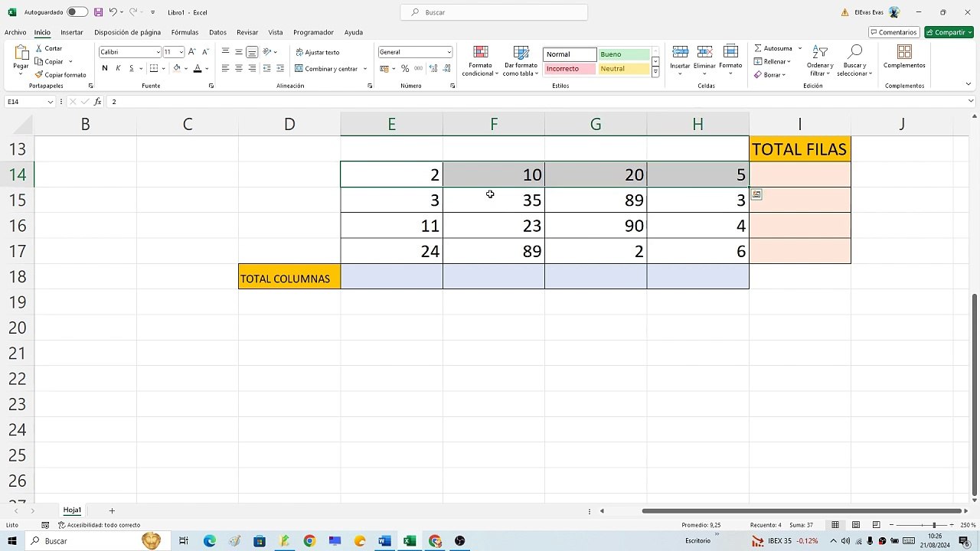
Task: Open Word from the Windows taskbar
Action: click(384, 541)
